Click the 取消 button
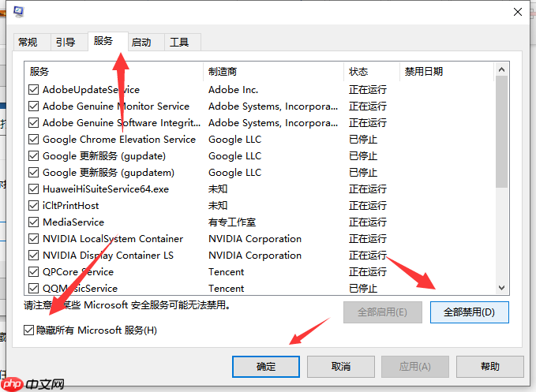Viewport: 536px width, 392px height. [x=341, y=367]
